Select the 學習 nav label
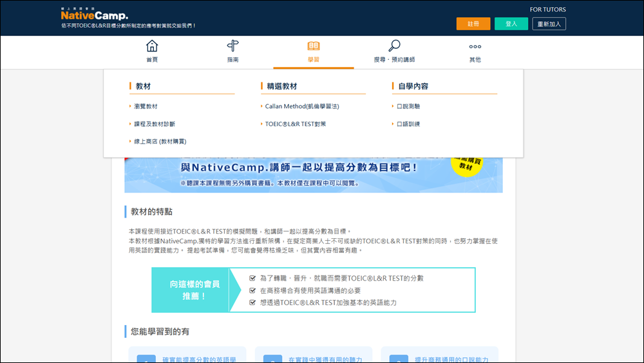The width and height of the screenshot is (644, 363). click(x=314, y=60)
